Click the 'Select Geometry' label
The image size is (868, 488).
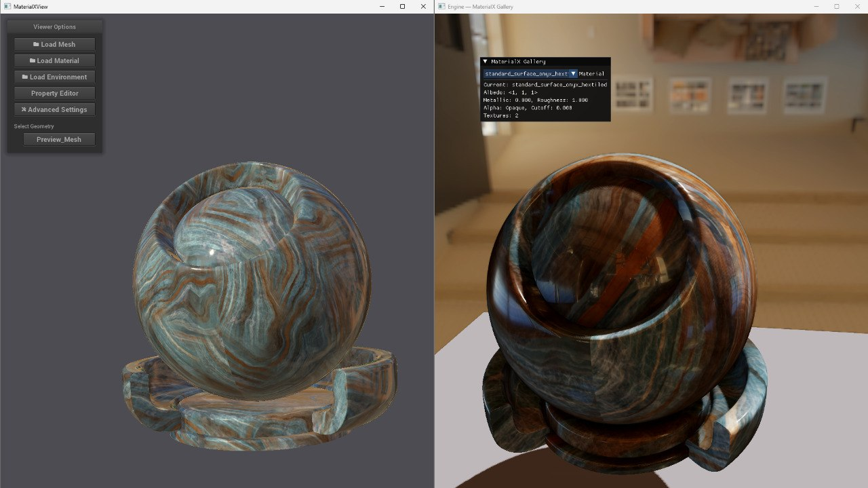34,126
